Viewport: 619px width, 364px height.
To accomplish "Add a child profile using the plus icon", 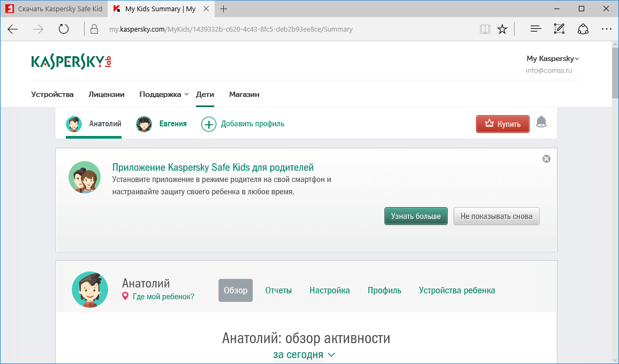I will pyautogui.click(x=208, y=124).
